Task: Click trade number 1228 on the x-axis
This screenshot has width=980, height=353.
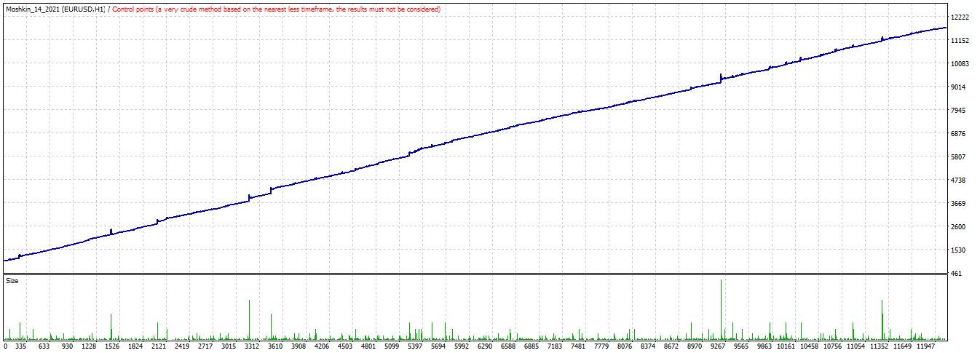Action: coord(89,347)
